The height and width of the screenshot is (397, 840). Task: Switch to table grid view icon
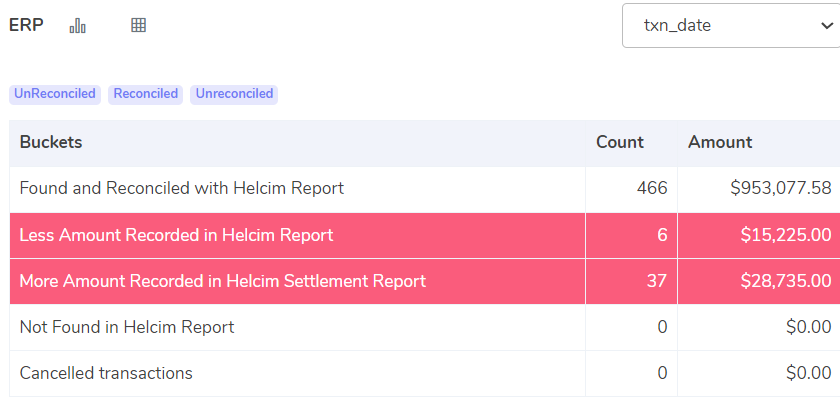point(139,25)
